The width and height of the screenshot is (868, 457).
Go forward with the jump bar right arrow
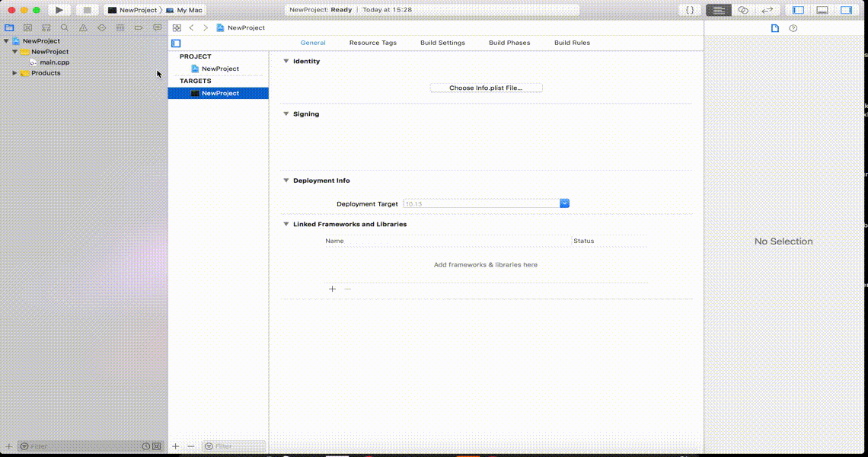coord(206,27)
